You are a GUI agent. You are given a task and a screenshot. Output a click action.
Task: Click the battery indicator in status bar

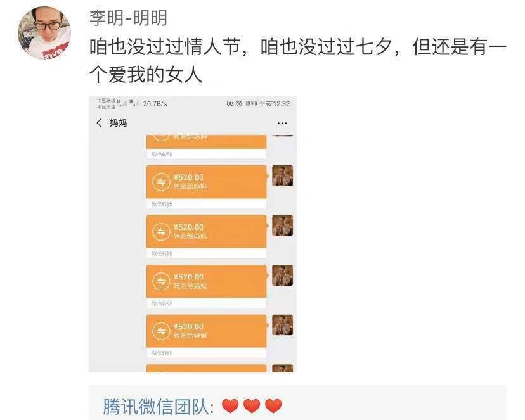click(251, 104)
